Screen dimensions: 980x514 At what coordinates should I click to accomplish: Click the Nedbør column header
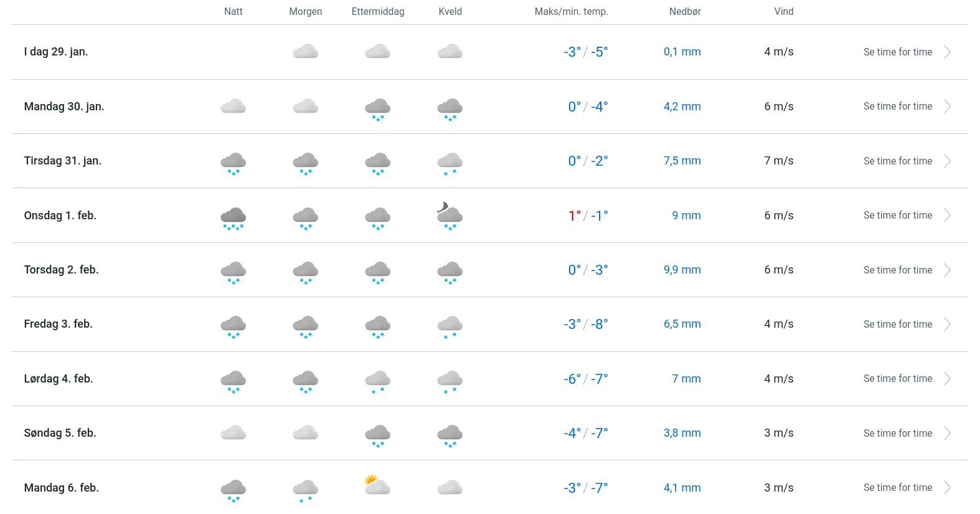[685, 12]
